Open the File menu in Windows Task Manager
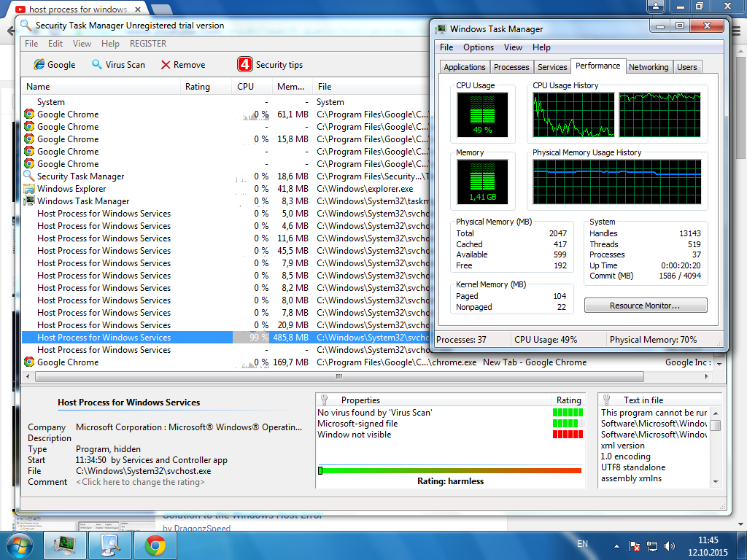The height and width of the screenshot is (560, 747). click(446, 47)
